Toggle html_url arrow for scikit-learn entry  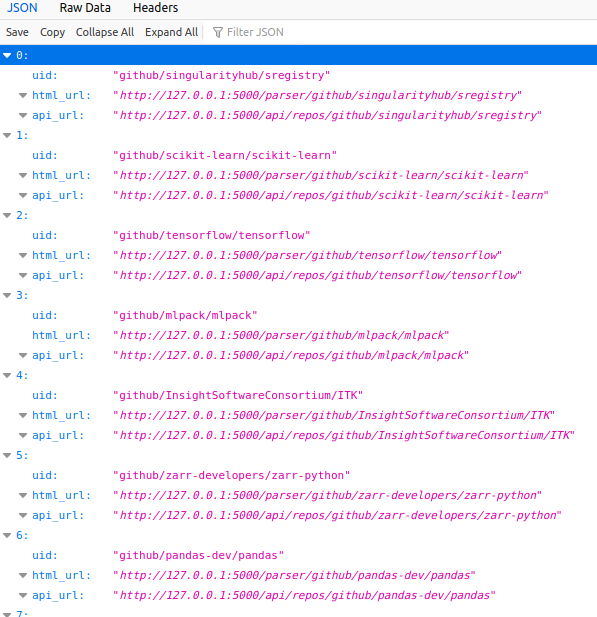point(23,175)
